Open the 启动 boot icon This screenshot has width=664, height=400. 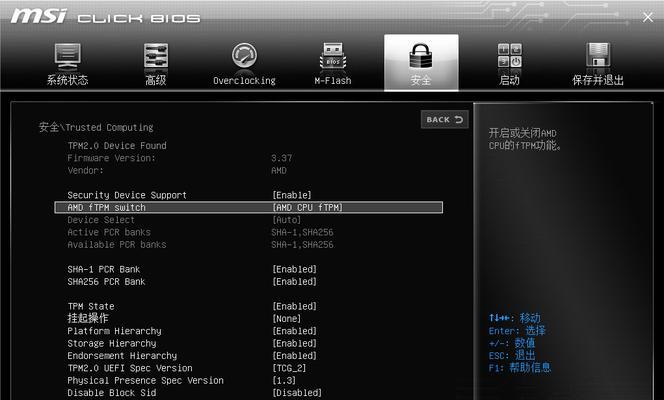(x=509, y=55)
